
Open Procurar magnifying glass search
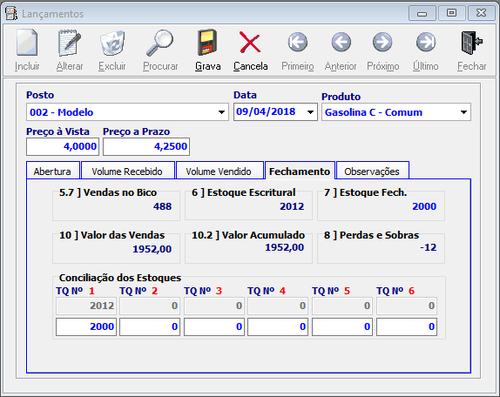coord(160,43)
